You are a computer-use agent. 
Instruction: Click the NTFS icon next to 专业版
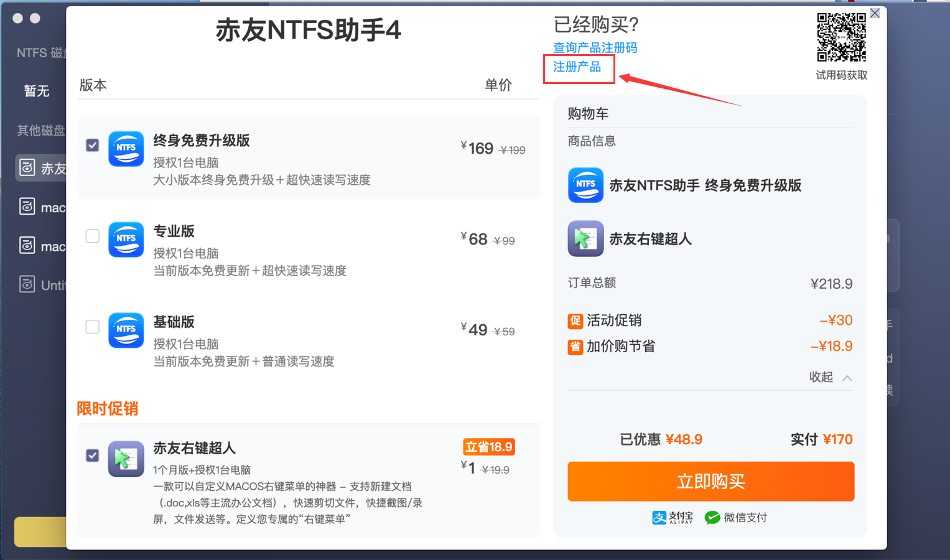(126, 240)
